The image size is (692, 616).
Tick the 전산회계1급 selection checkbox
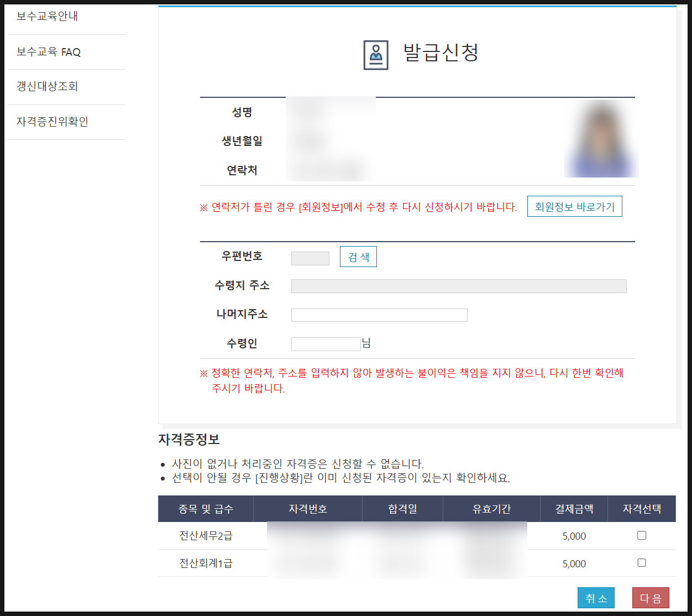pos(642,562)
